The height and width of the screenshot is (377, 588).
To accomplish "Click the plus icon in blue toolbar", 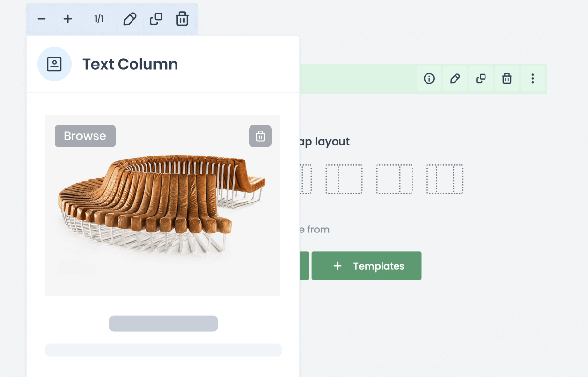I will click(68, 19).
